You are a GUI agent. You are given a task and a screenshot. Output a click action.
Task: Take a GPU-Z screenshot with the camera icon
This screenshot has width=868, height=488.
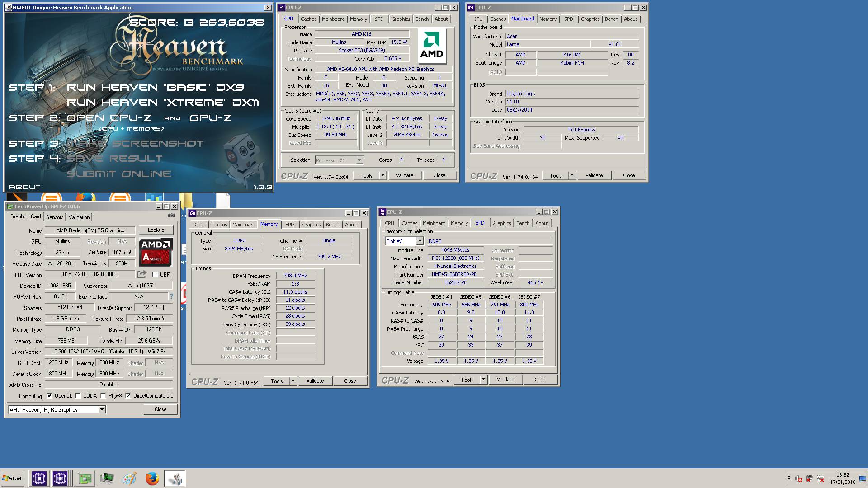tap(171, 216)
